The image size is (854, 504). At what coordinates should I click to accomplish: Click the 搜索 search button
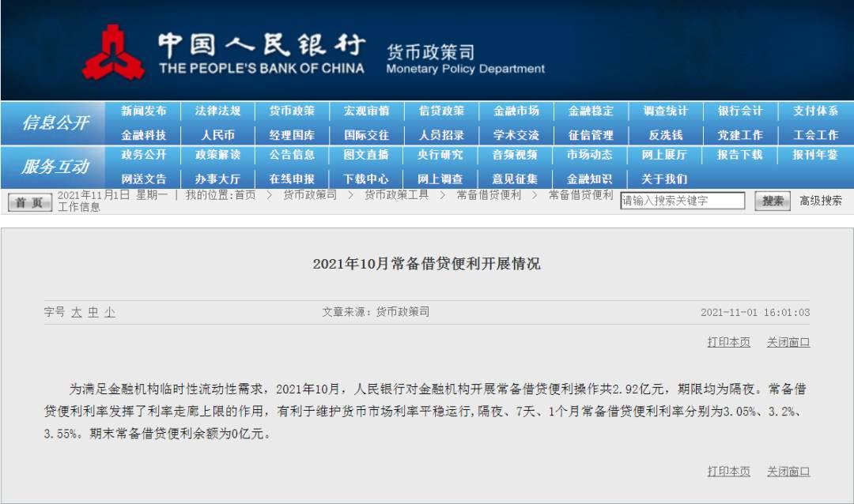773,201
